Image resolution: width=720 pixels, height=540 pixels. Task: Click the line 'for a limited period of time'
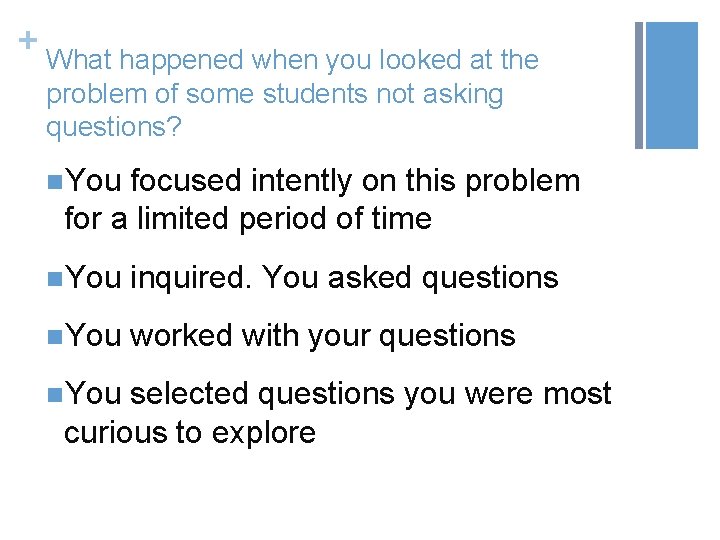247,217
